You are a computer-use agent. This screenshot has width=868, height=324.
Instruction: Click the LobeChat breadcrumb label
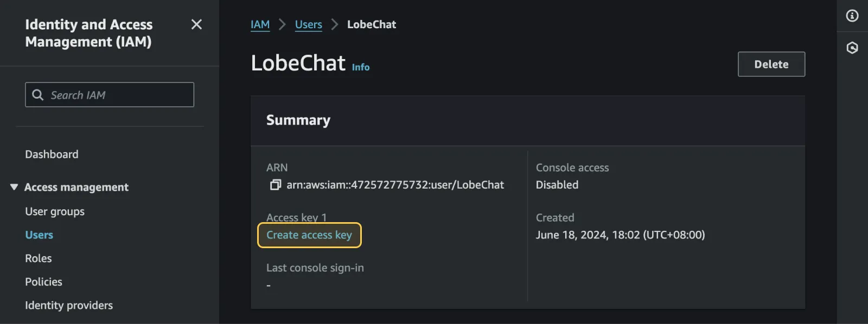pyautogui.click(x=372, y=24)
